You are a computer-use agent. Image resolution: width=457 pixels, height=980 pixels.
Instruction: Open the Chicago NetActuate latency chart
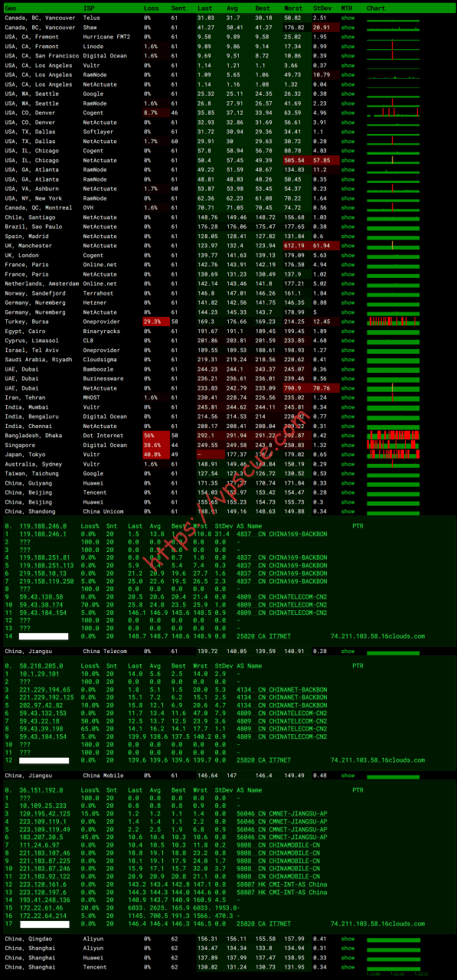[393, 160]
